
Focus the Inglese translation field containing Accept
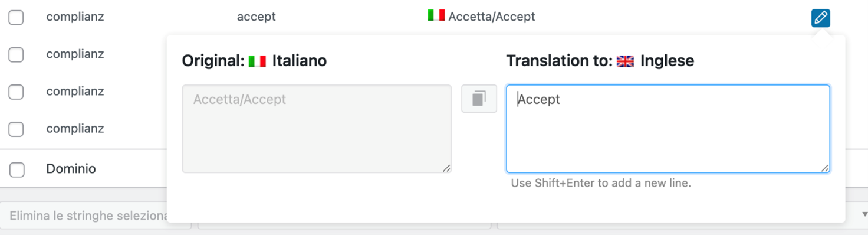pyautogui.click(x=668, y=129)
